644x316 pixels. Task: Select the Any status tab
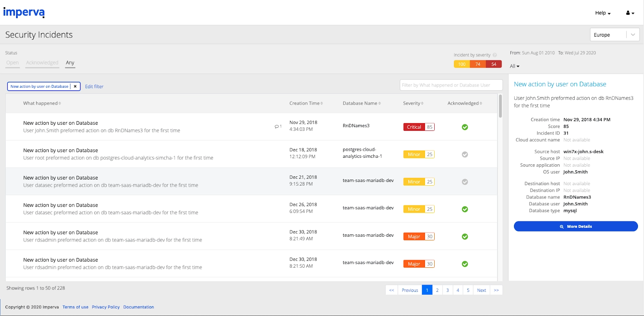coord(70,63)
